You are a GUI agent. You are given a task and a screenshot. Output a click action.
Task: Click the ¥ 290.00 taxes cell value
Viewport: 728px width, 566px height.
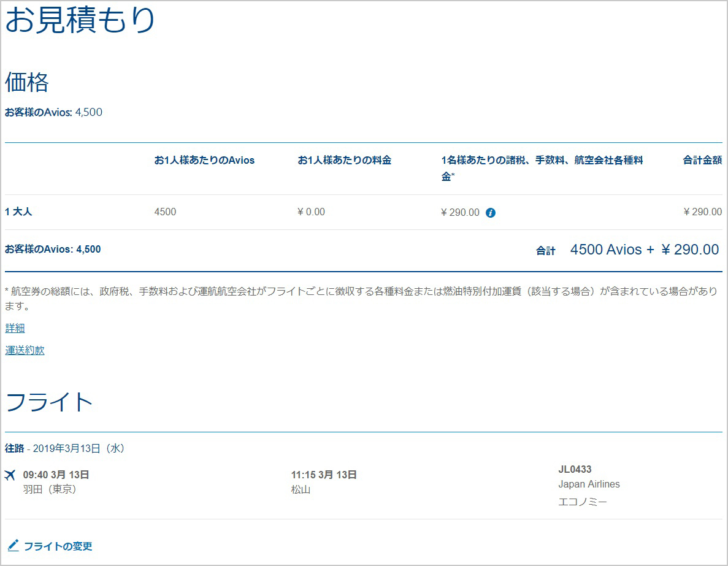[460, 212]
